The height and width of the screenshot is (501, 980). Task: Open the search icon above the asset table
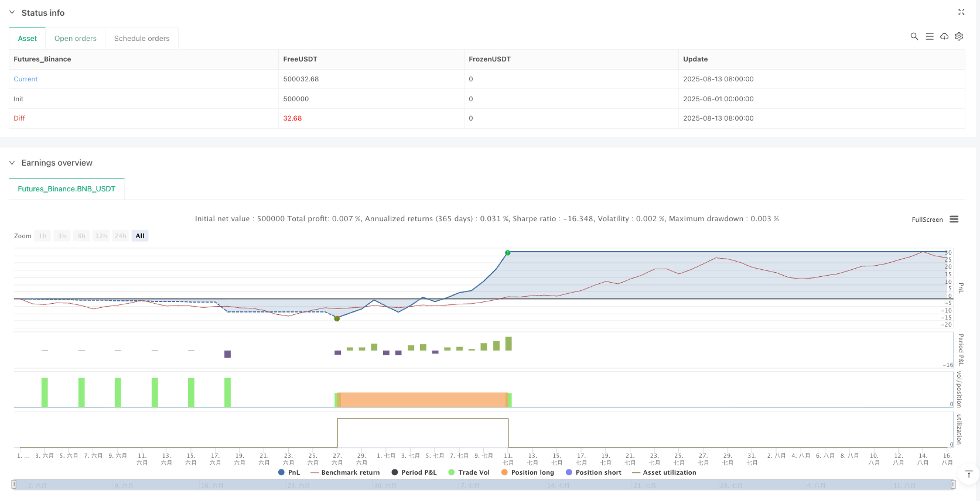914,36
